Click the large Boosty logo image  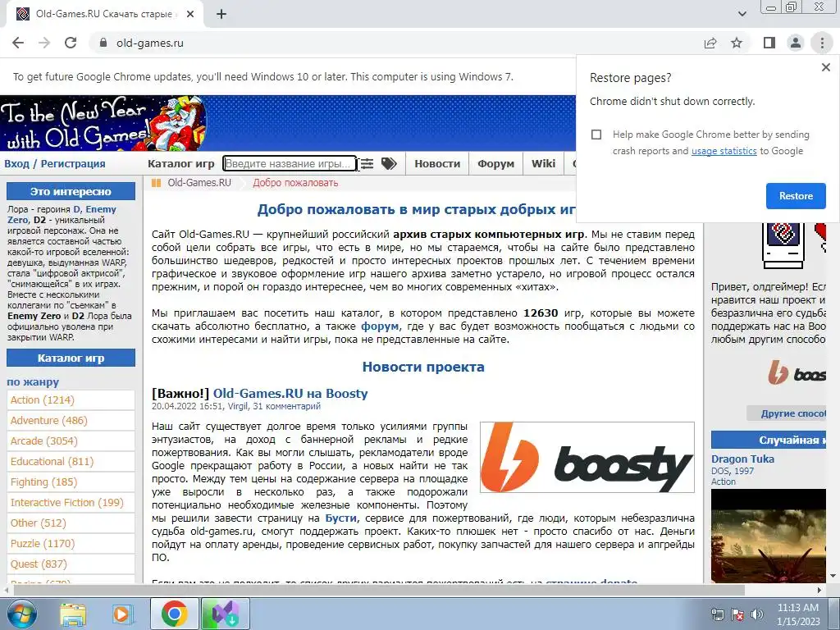(587, 457)
